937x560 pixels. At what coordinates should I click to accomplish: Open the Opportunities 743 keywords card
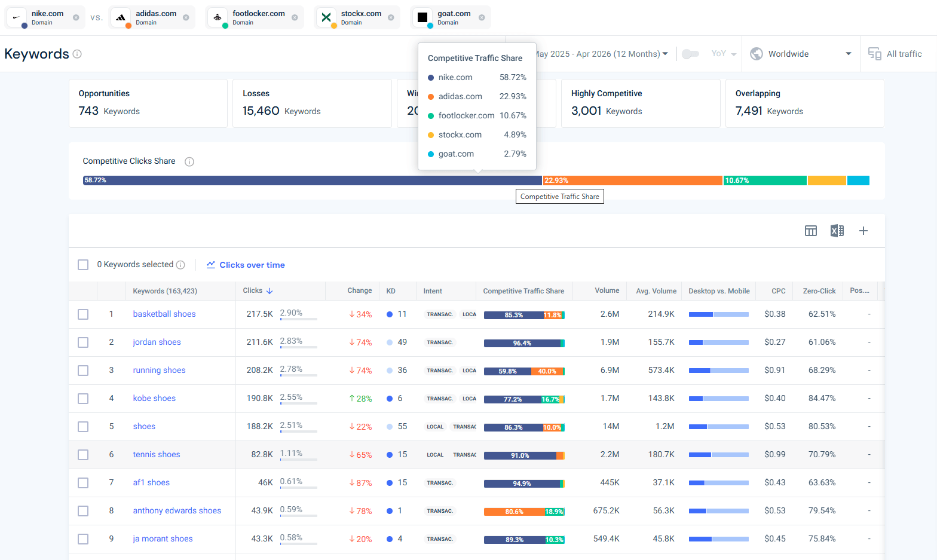point(148,103)
